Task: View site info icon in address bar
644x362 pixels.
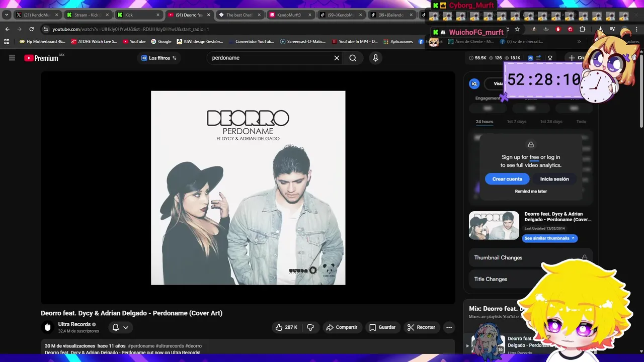Action: pyautogui.click(x=46, y=29)
